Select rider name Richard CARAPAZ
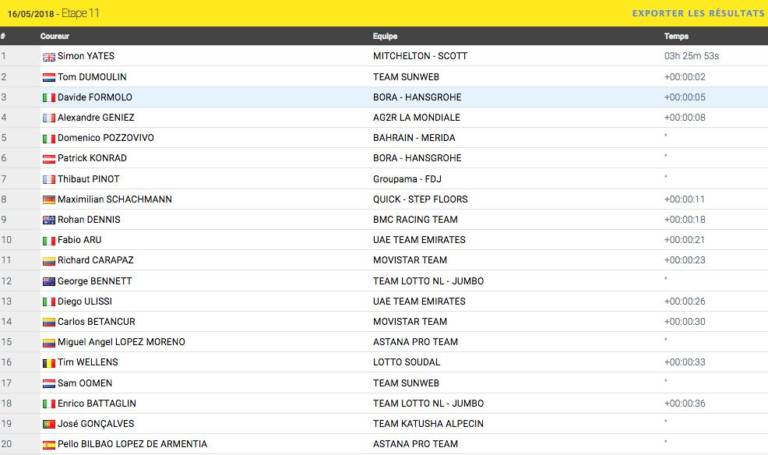Image resolution: width=768 pixels, height=455 pixels. pyautogui.click(x=96, y=260)
